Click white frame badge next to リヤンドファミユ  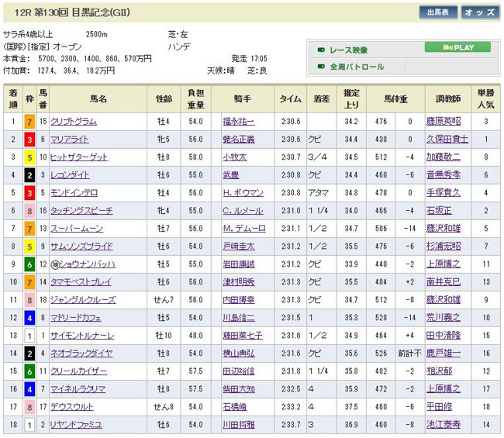click(29, 425)
